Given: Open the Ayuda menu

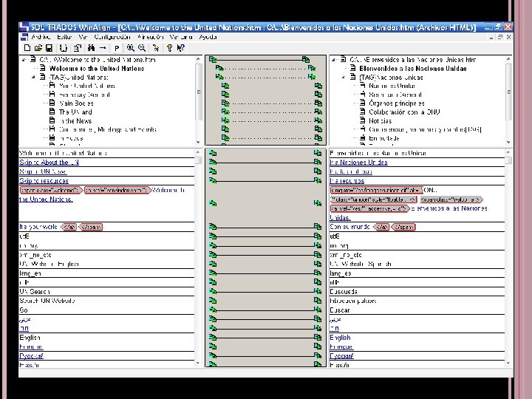Looking at the screenshot, I should (208, 37).
